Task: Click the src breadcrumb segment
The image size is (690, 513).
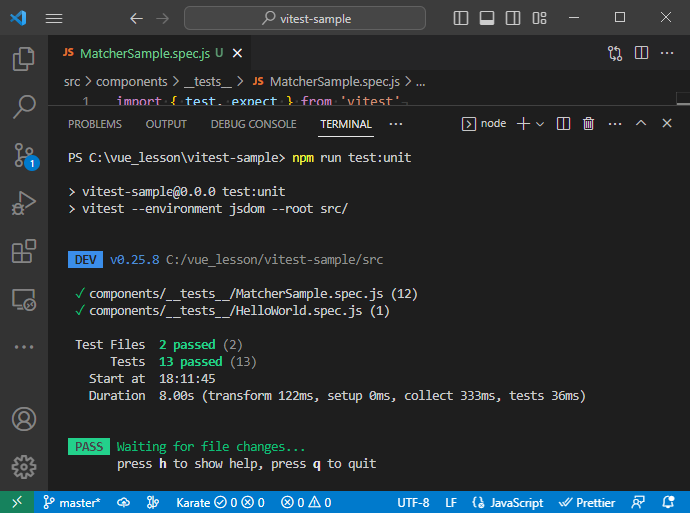Action: [72, 82]
